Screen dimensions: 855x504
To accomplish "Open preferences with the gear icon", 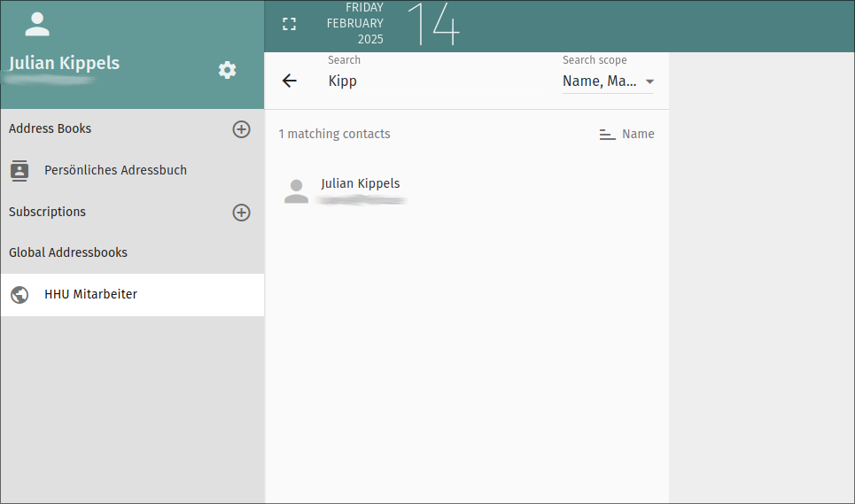I will pyautogui.click(x=228, y=70).
